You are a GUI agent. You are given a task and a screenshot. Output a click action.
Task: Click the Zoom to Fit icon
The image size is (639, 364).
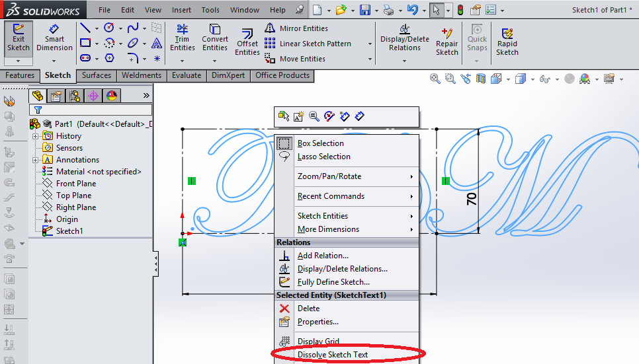point(435,79)
